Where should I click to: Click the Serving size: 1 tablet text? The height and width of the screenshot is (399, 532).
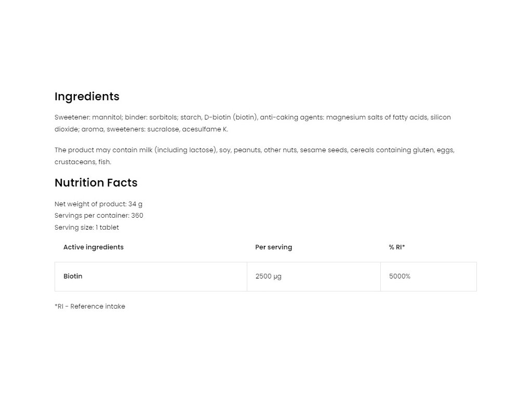click(x=87, y=228)
